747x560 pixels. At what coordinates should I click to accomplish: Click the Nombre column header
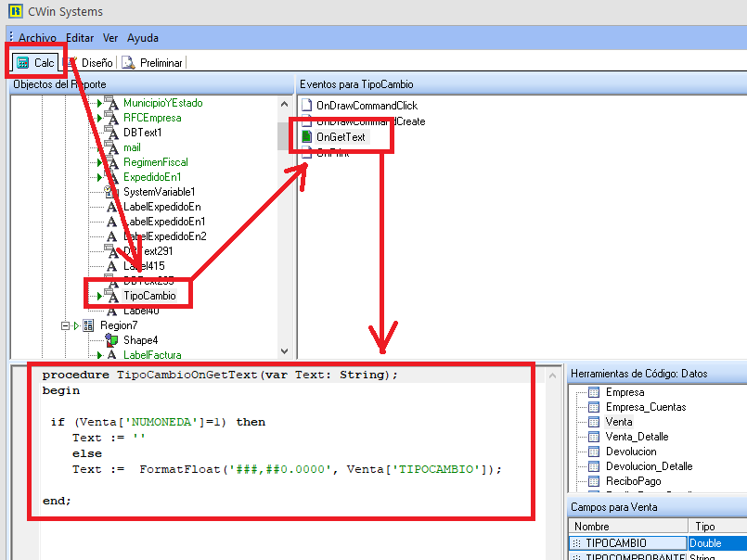[x=626, y=526]
